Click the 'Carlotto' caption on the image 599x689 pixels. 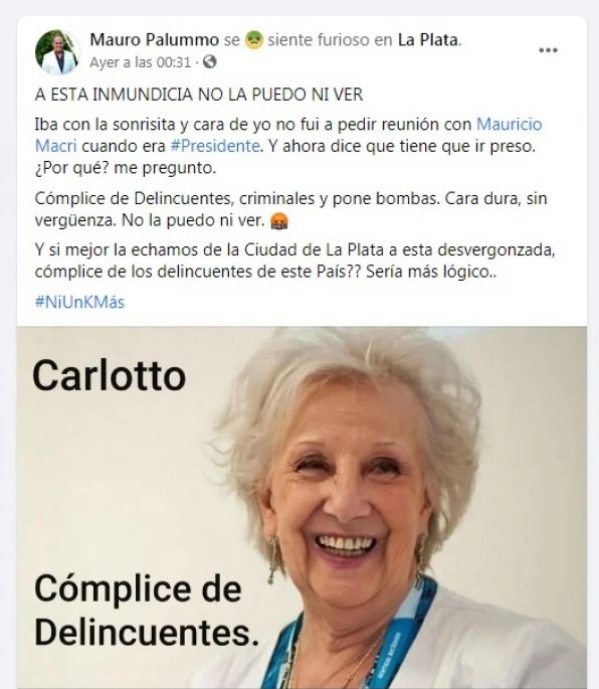(109, 376)
